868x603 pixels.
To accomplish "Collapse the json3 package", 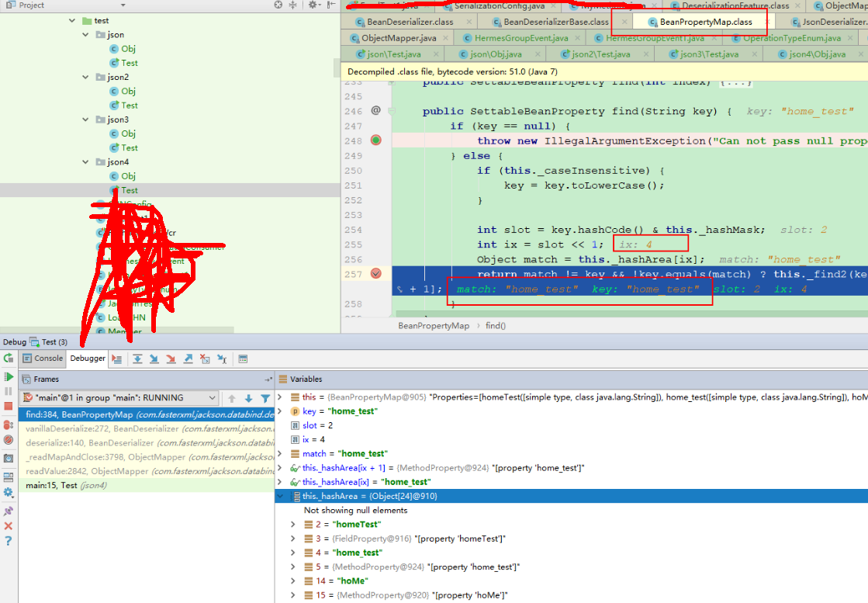I will pyautogui.click(x=86, y=119).
